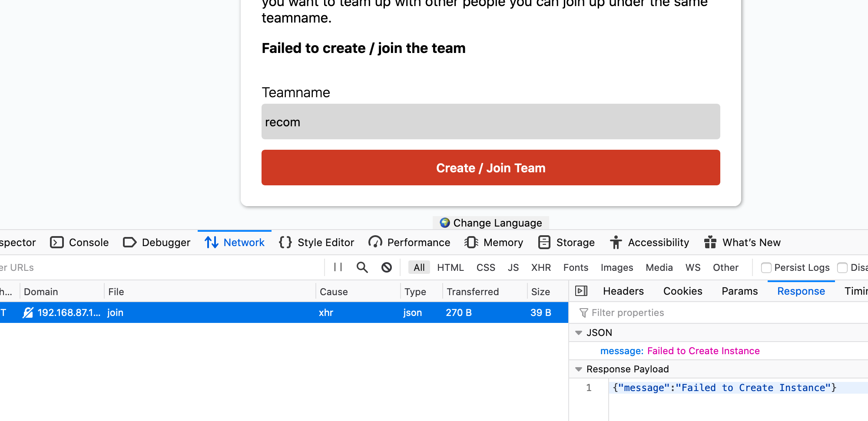
Task: Open the Accessibility panel
Action: pos(658,242)
